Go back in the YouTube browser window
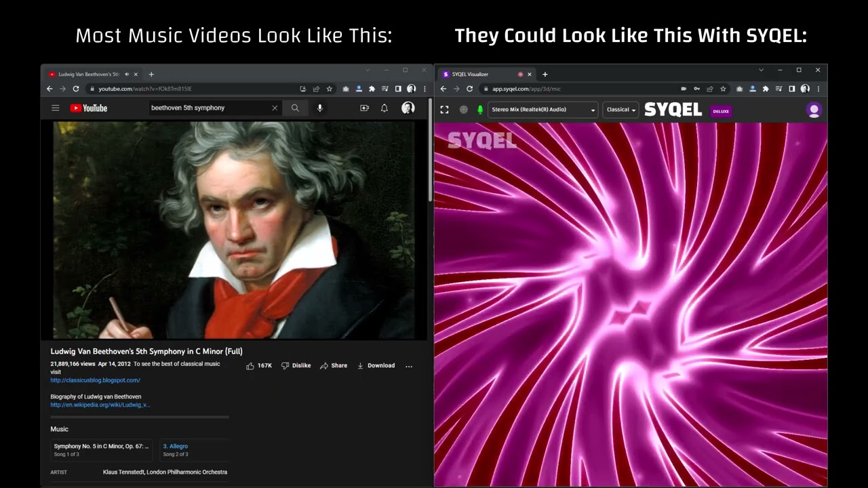The height and width of the screenshot is (488, 868). [x=50, y=89]
